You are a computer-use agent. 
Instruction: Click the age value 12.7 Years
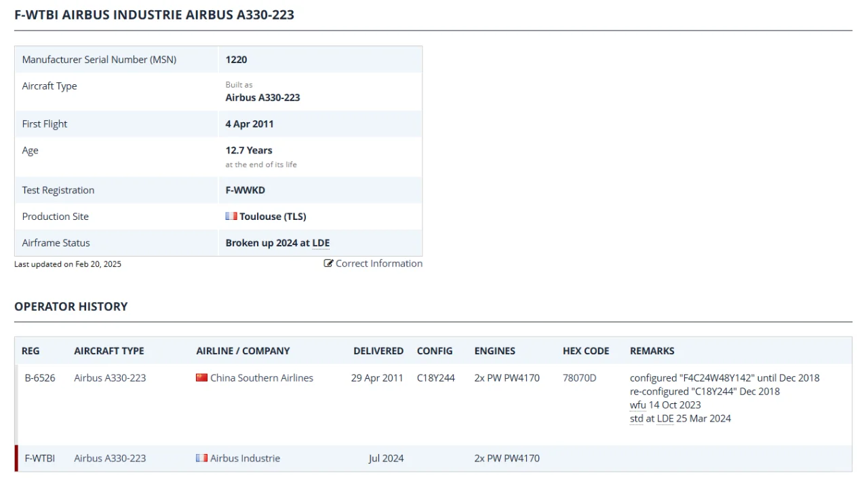(x=249, y=151)
